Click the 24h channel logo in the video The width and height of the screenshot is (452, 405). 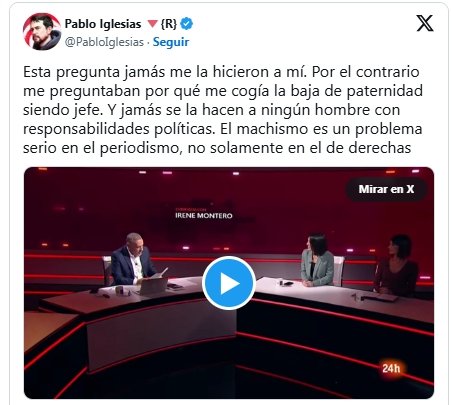point(391,368)
